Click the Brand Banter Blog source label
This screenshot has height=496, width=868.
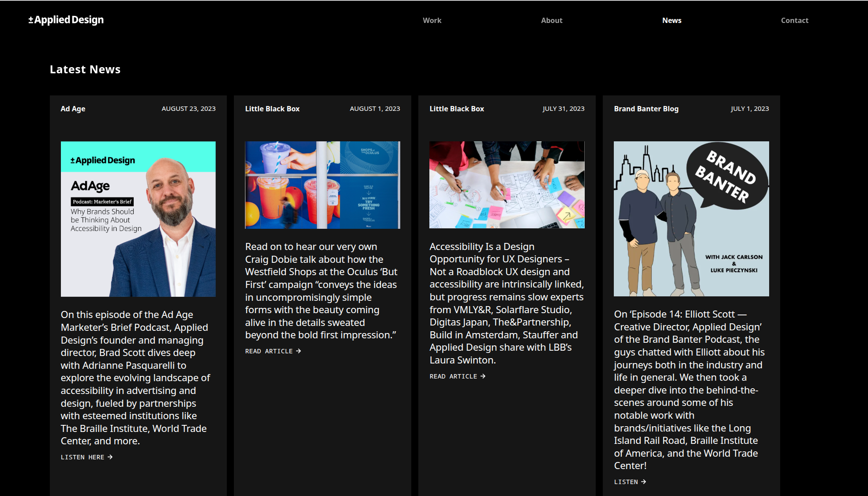coord(646,109)
